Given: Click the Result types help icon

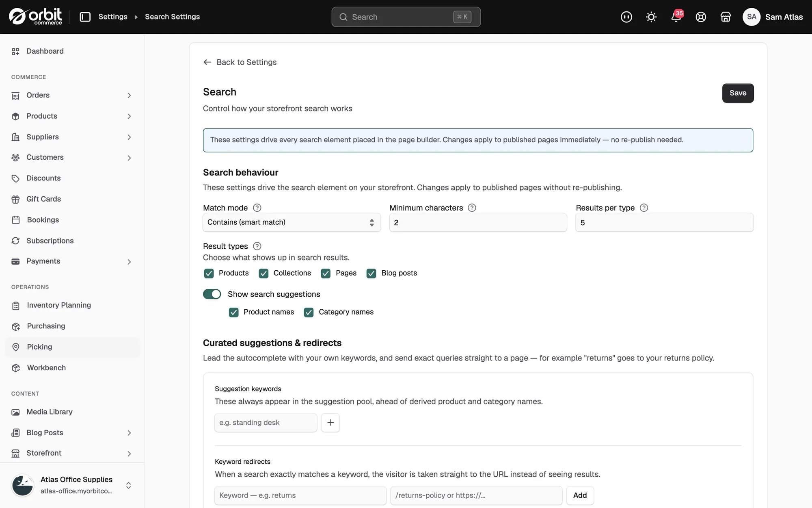Looking at the screenshot, I should (x=257, y=246).
